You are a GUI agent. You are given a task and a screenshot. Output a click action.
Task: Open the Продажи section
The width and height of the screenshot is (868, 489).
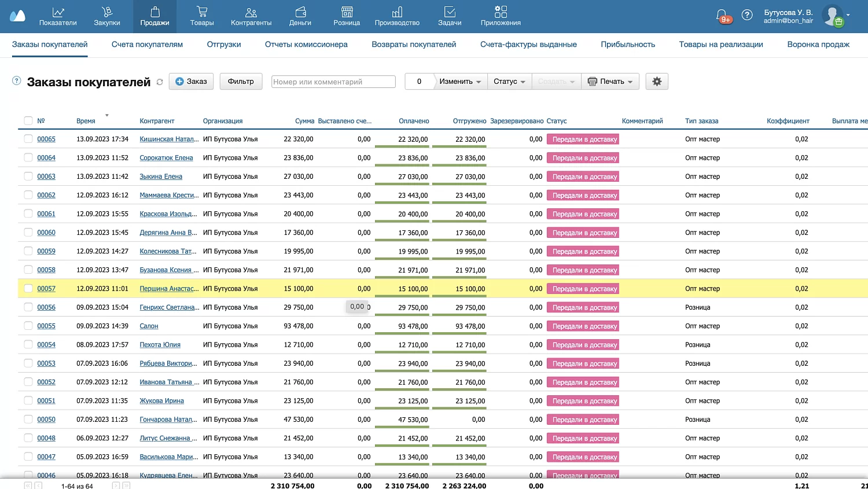[155, 16]
